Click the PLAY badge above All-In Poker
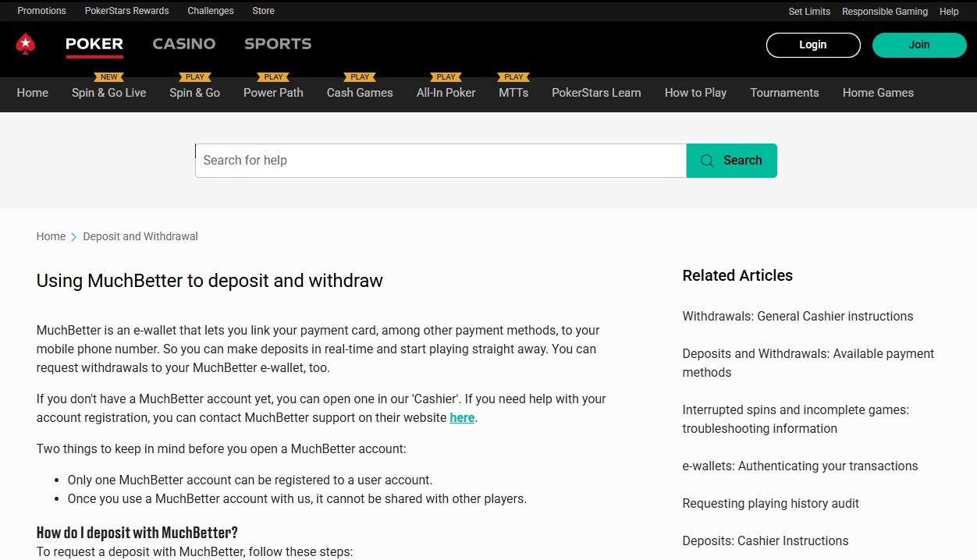Screen dimensions: 977x560 (x=445, y=76)
